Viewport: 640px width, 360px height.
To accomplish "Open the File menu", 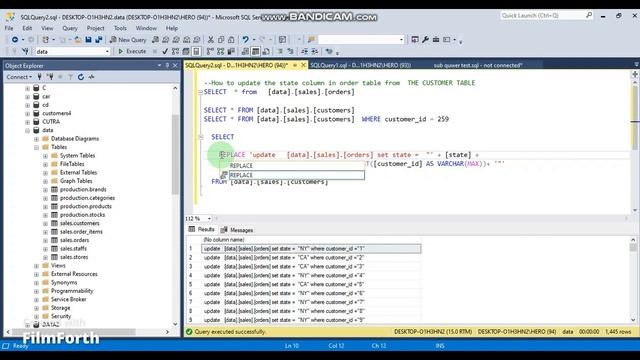I will click(9, 28).
